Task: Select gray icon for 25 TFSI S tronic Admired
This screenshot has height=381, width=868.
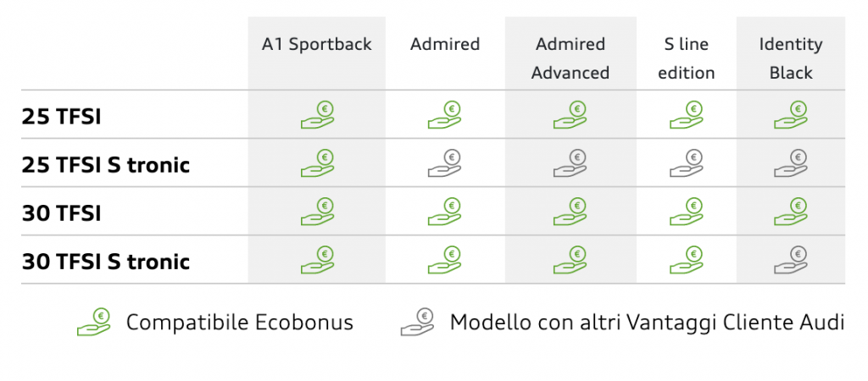Action: (444, 163)
